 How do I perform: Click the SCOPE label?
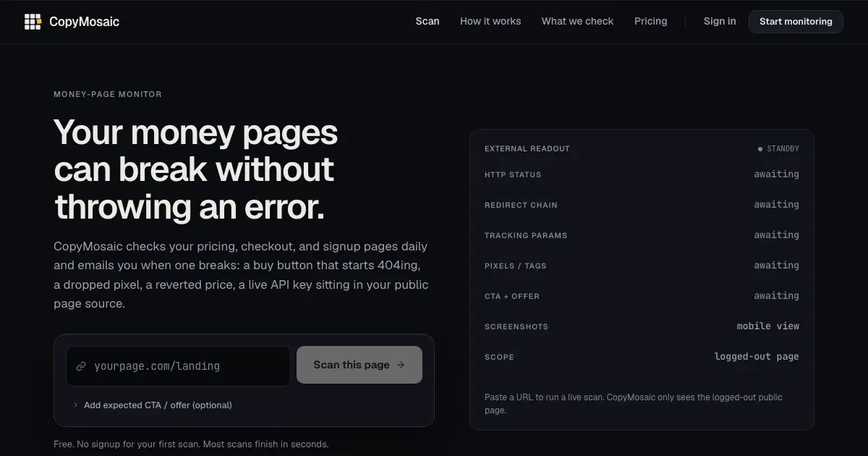click(499, 357)
